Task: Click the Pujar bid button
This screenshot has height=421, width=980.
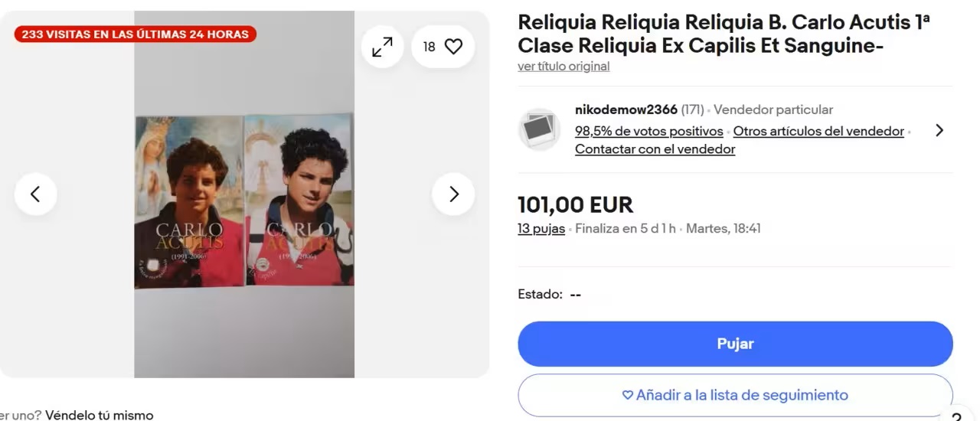Action: (x=735, y=344)
